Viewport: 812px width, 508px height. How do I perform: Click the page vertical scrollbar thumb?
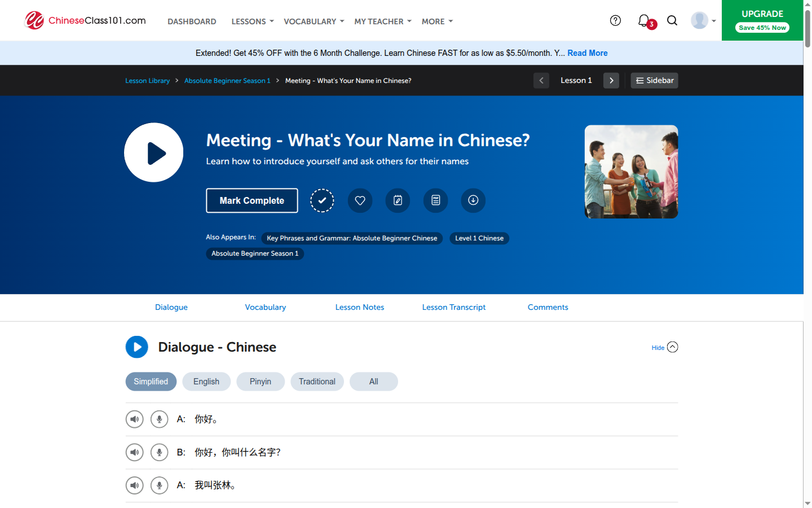point(807,28)
